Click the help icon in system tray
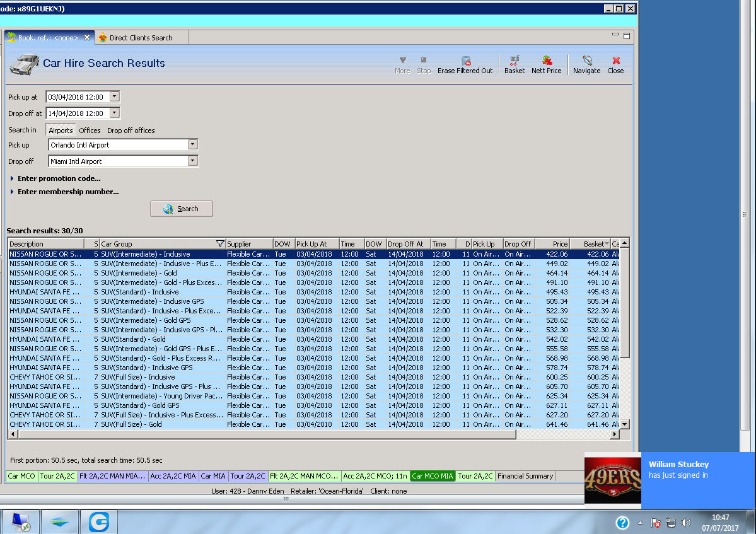 click(x=622, y=523)
